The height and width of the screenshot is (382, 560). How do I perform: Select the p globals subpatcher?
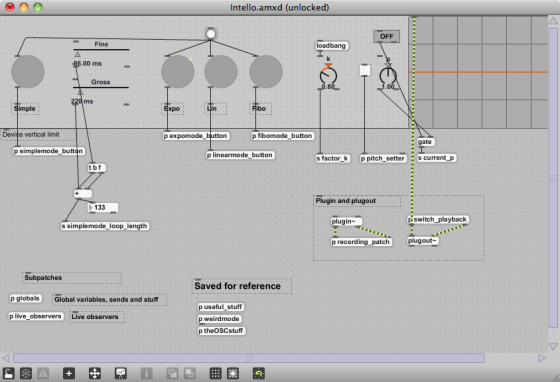click(25, 298)
